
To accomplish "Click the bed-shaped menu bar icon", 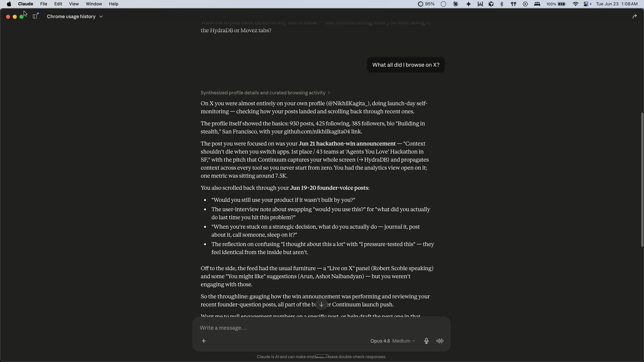I will [537, 4].
